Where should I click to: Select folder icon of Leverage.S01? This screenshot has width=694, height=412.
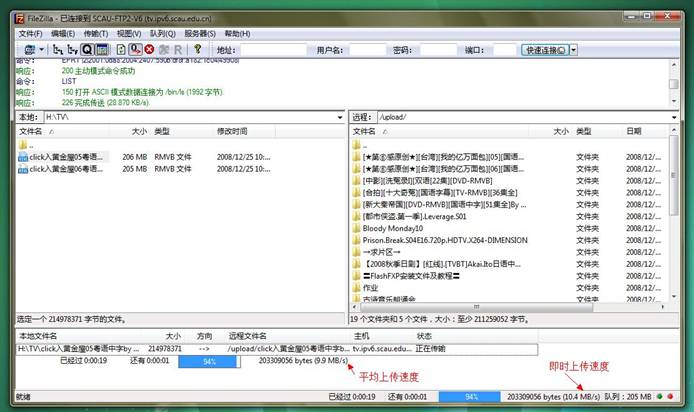pos(357,216)
